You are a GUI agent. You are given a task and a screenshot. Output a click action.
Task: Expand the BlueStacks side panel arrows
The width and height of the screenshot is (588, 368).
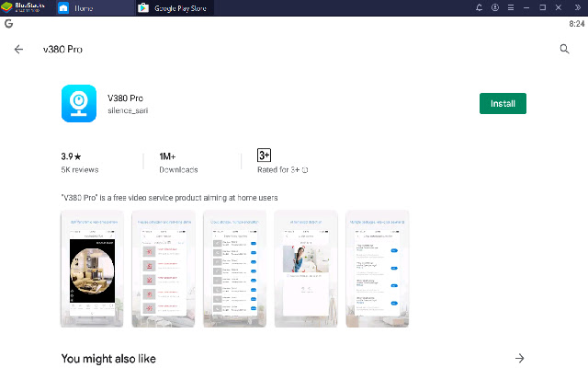(578, 7)
